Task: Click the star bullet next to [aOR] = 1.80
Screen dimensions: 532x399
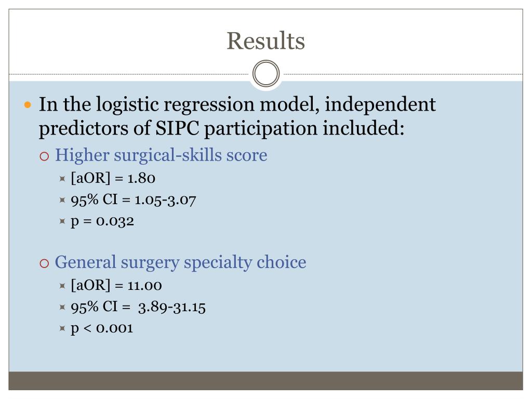Action: pos(62,179)
